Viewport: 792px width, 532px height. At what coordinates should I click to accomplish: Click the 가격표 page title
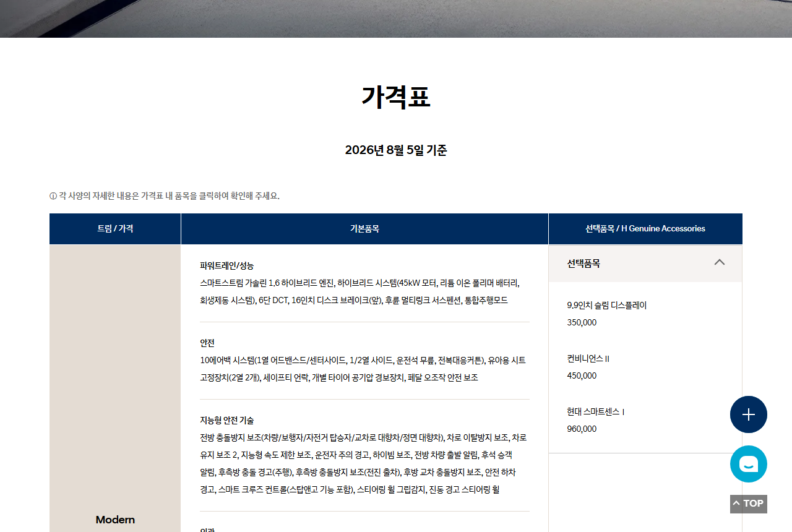[x=396, y=97]
